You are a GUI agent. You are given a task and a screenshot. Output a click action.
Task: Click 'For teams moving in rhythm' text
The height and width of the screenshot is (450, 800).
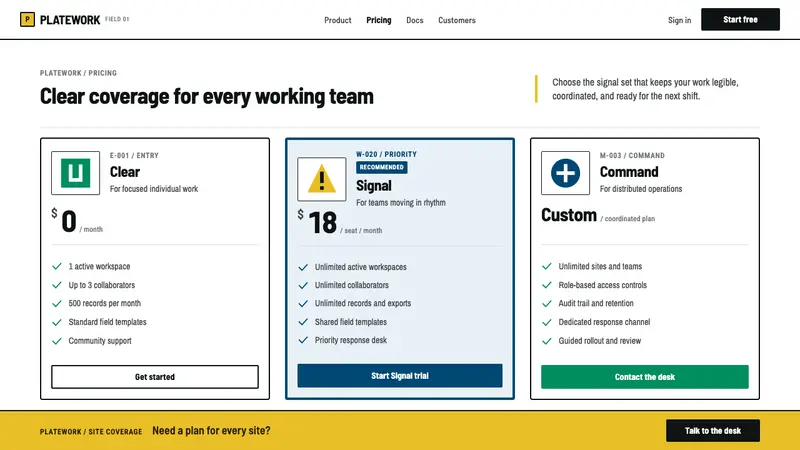[x=401, y=203]
